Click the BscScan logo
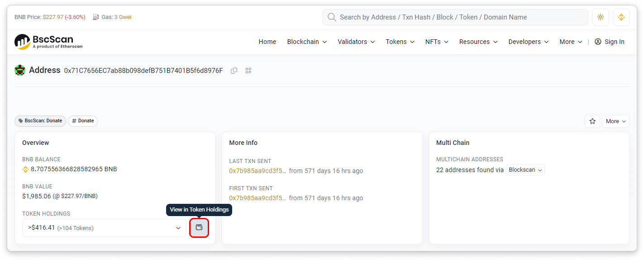This screenshot has height=260, width=644. pyautogui.click(x=48, y=42)
